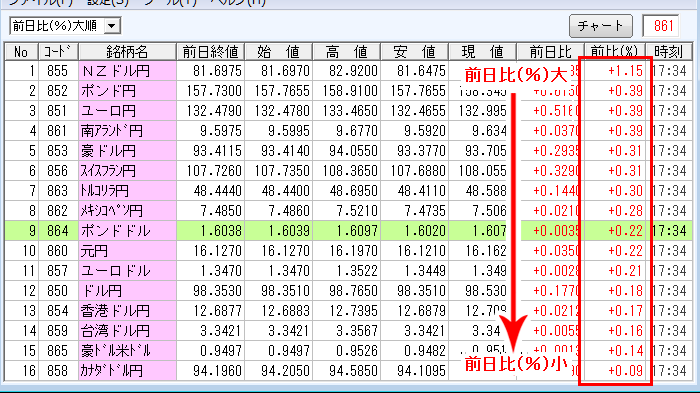
Task: Click previous close value 81.6975
Action: (217, 71)
